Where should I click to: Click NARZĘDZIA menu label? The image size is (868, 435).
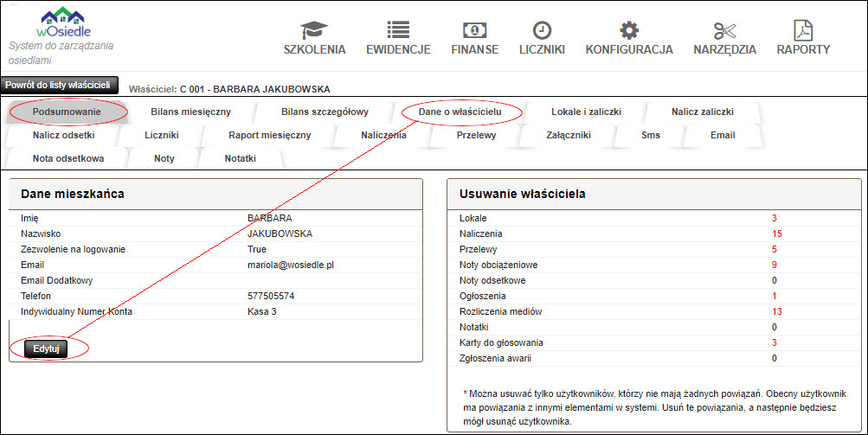724,49
